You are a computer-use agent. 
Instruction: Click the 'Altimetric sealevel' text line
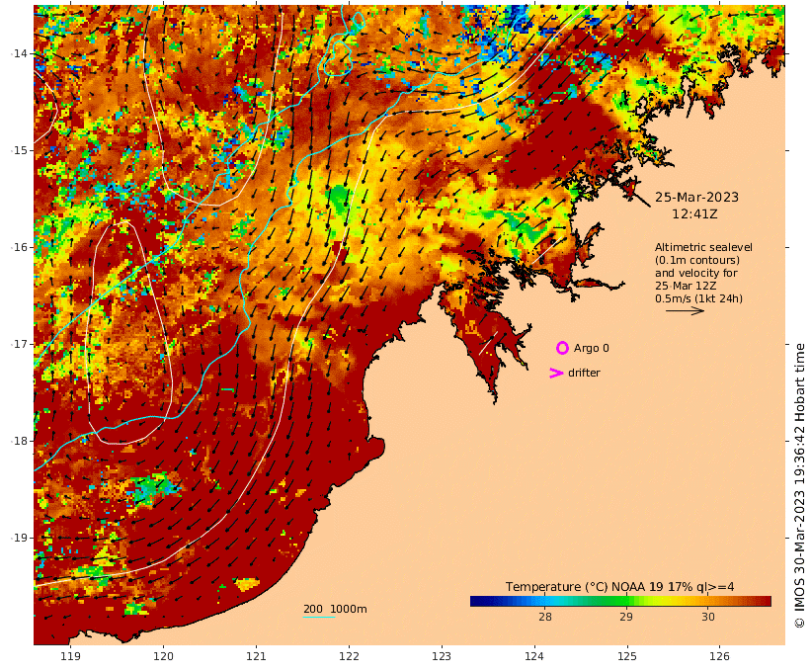coord(703,247)
